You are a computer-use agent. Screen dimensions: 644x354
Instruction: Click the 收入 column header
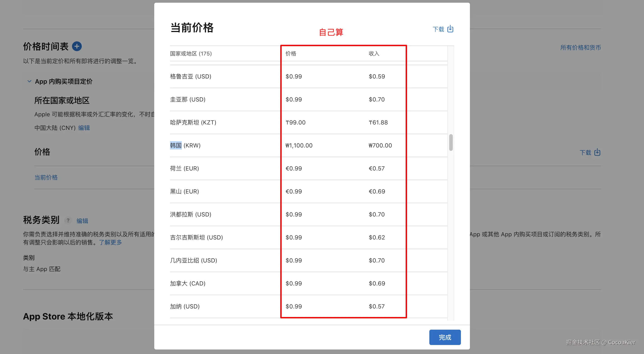374,53
